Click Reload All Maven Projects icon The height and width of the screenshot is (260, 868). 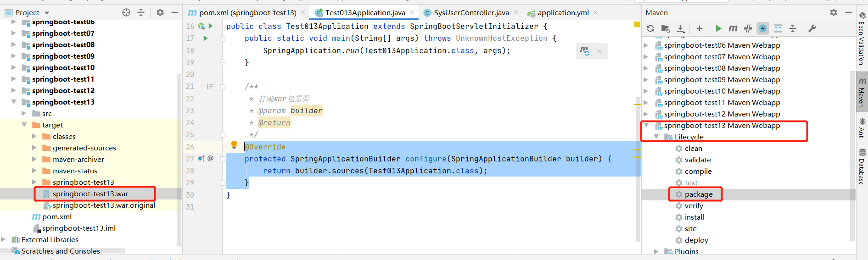point(650,28)
